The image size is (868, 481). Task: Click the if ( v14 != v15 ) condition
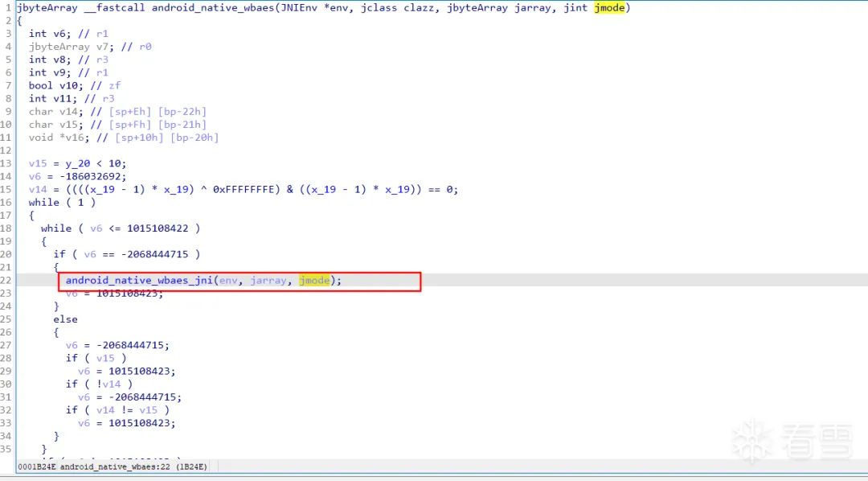tap(118, 409)
